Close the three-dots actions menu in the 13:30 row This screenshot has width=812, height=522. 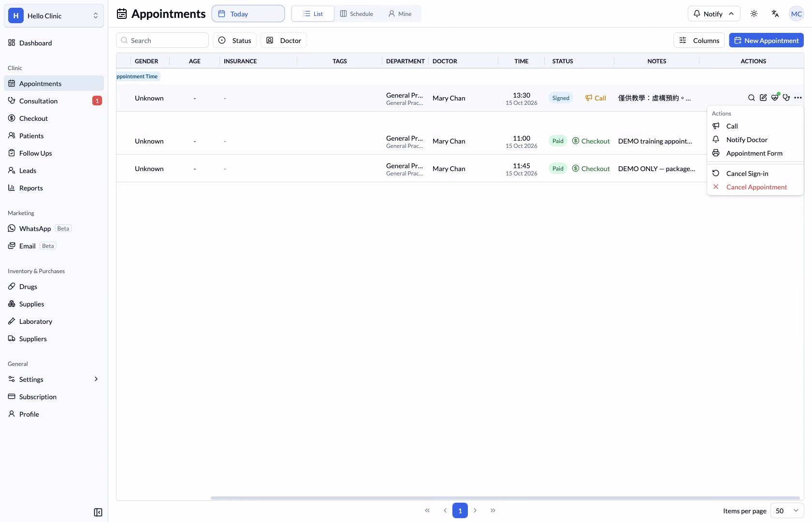point(798,98)
